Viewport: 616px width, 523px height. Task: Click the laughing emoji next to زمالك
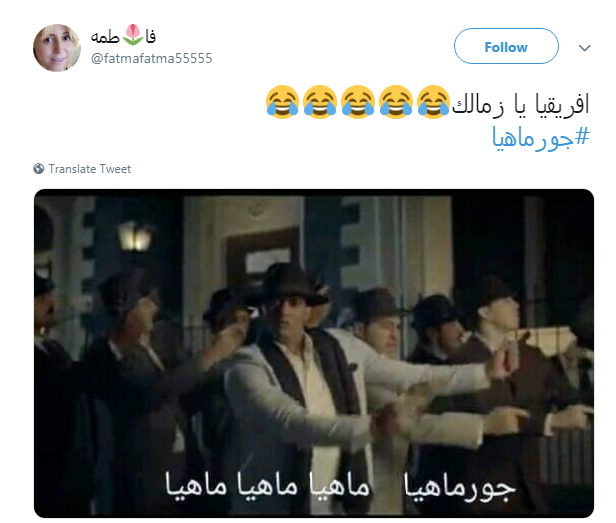[433, 102]
